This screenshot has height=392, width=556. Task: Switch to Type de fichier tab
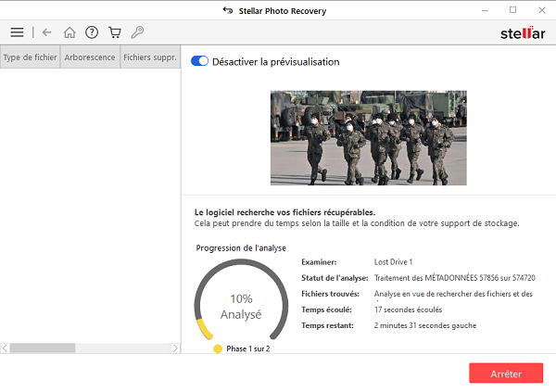[x=31, y=57]
